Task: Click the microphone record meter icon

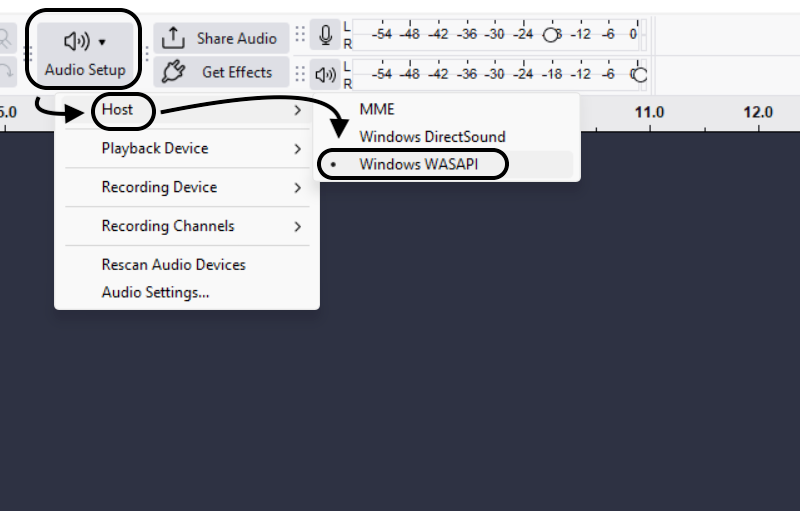Action: tap(326, 37)
